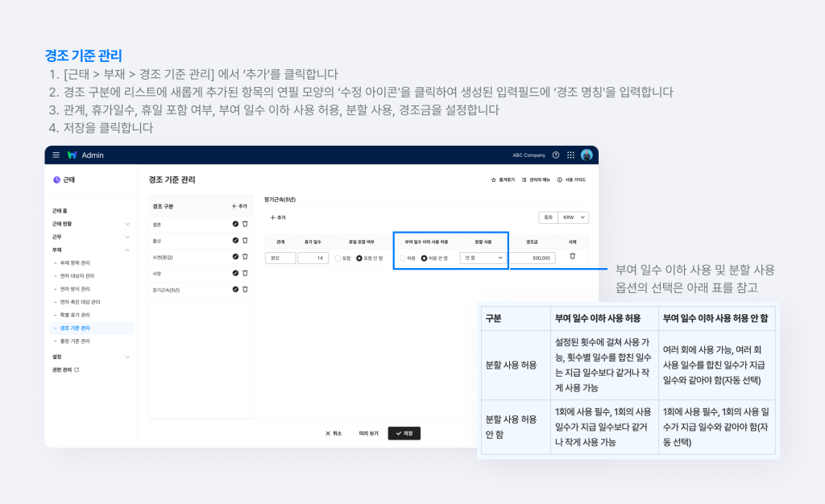Select the 포함 안 함 radio button
825x504 pixels.
coord(359,258)
